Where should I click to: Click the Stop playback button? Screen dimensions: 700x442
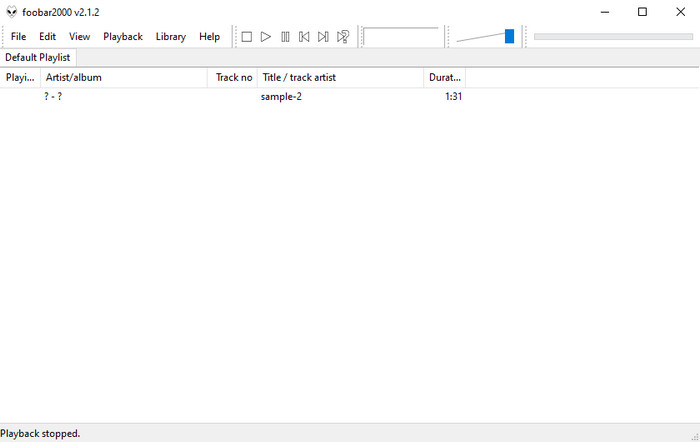pyautogui.click(x=246, y=37)
